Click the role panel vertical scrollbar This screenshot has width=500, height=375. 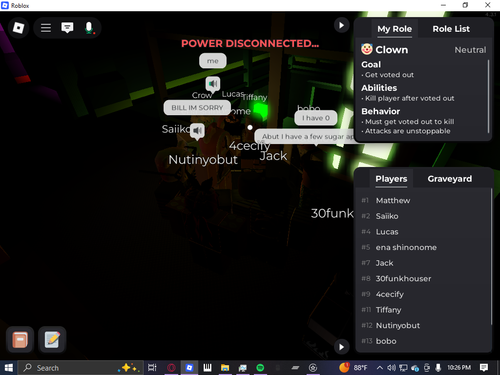[488, 97]
